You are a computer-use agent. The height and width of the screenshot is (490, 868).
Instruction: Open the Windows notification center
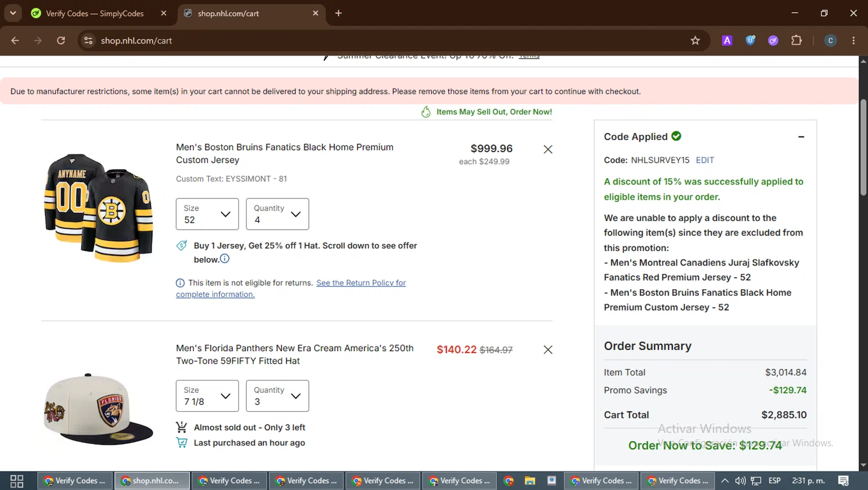click(843, 481)
